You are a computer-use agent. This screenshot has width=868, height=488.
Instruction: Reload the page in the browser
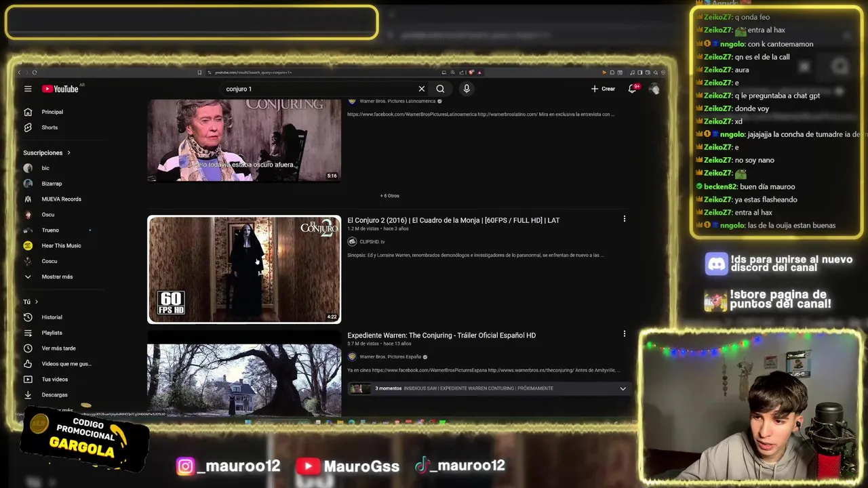35,73
